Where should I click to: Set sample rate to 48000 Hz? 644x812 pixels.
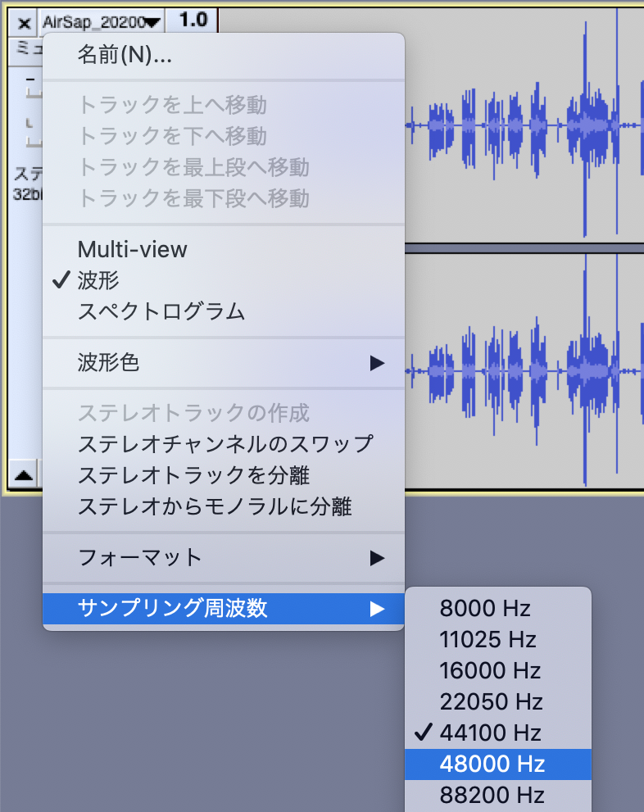click(x=498, y=764)
